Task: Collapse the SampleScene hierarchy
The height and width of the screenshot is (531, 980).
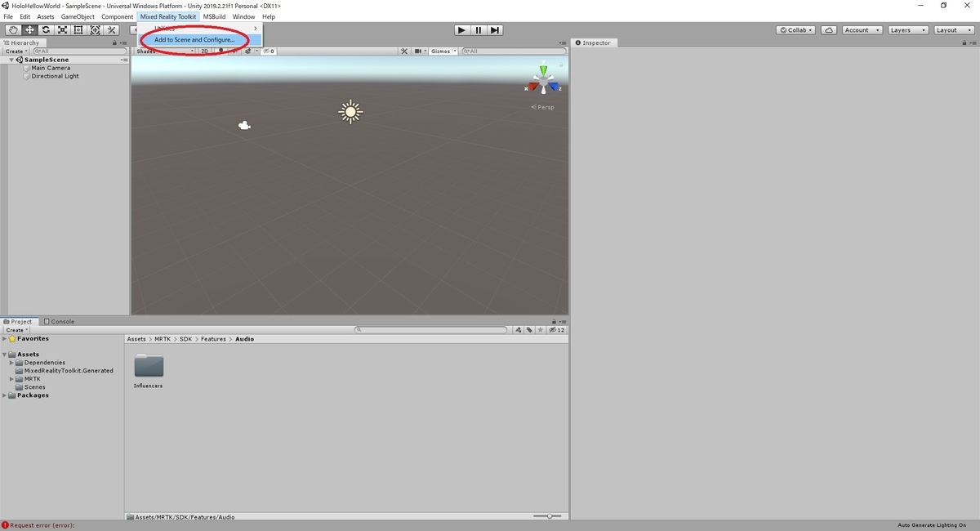Action: pos(11,60)
